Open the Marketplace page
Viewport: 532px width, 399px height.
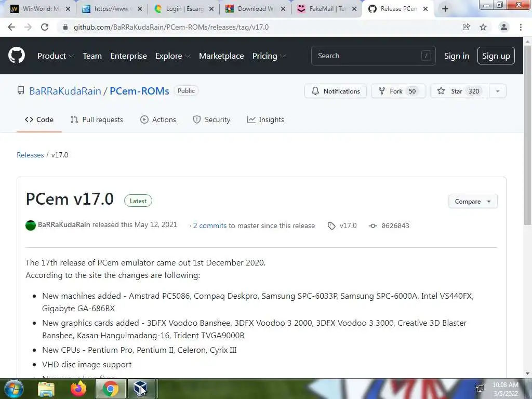click(x=221, y=56)
